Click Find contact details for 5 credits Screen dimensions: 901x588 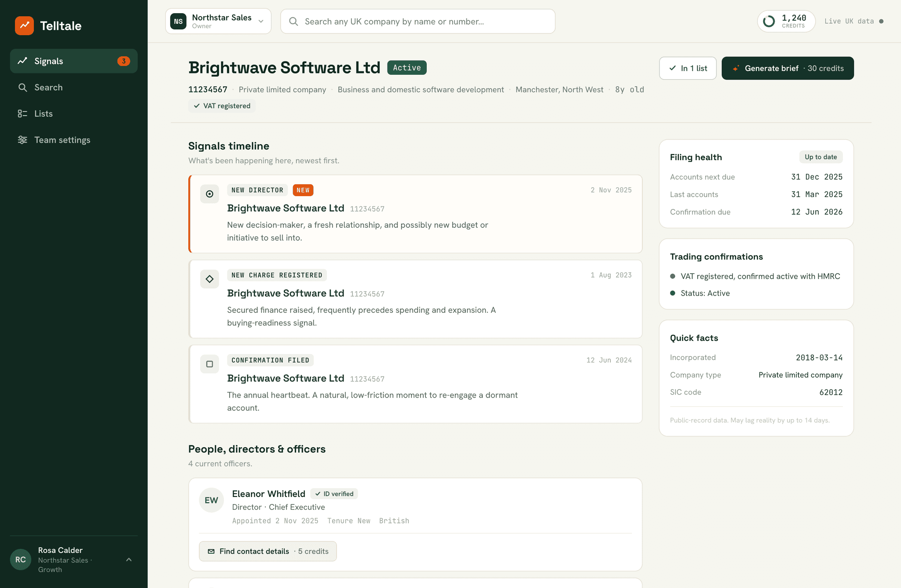268,551
